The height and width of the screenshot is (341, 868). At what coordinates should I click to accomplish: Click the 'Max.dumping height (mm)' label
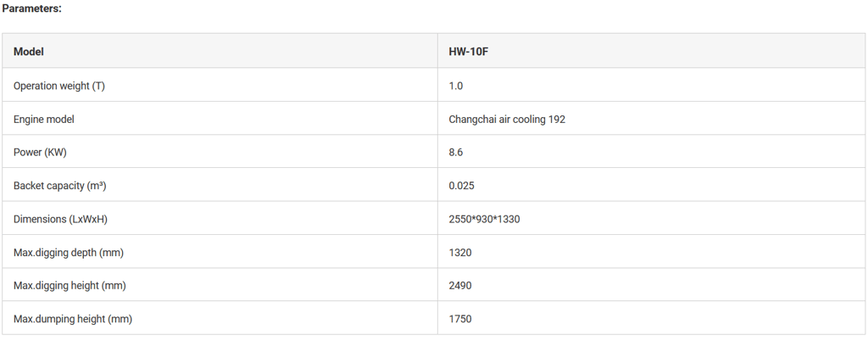(73, 319)
